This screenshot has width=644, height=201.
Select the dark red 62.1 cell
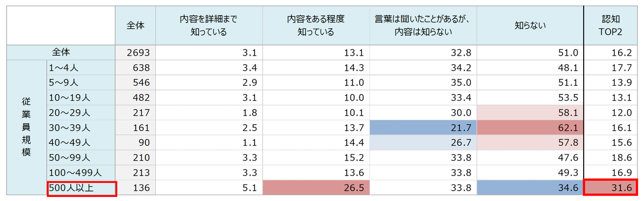point(530,128)
